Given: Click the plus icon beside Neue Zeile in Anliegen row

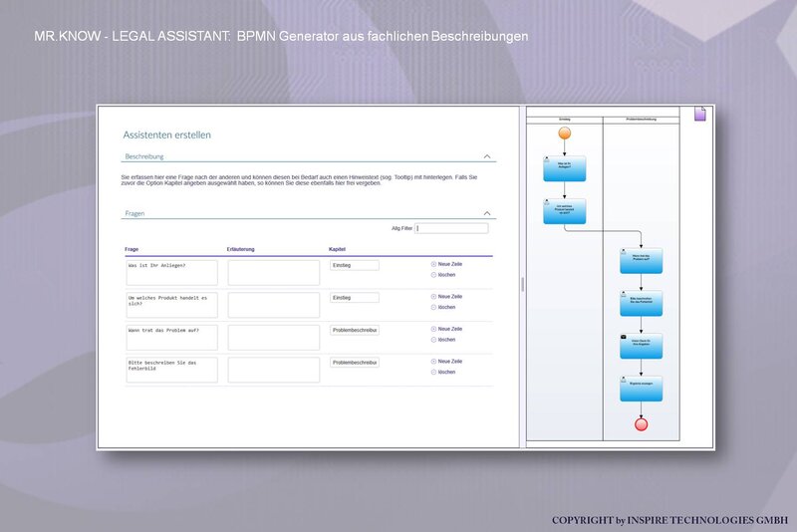Looking at the screenshot, I should 433,264.
